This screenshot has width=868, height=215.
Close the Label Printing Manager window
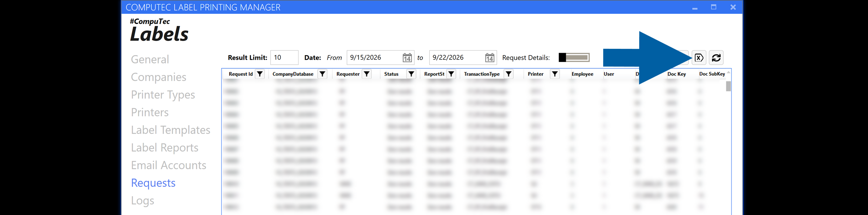[x=733, y=7]
